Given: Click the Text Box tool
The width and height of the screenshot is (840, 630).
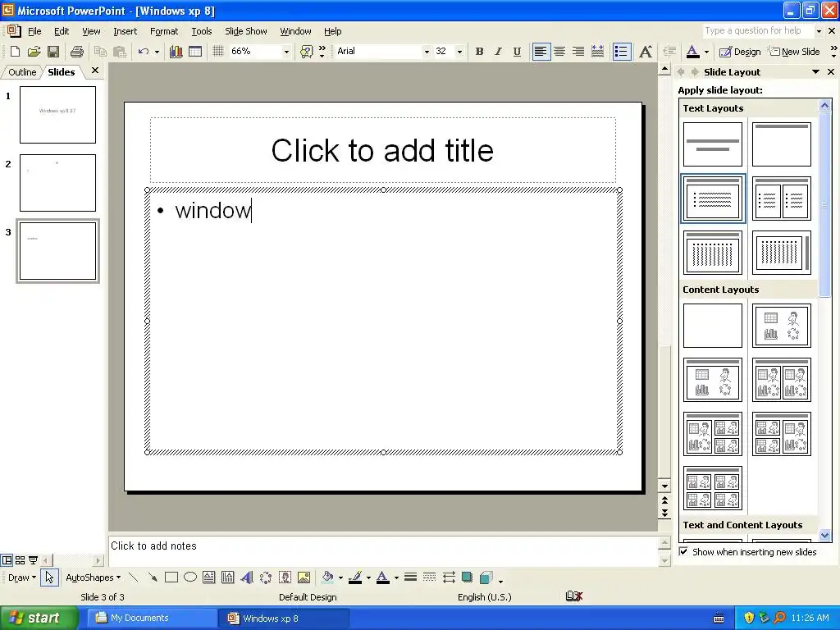Looking at the screenshot, I should coord(209,577).
